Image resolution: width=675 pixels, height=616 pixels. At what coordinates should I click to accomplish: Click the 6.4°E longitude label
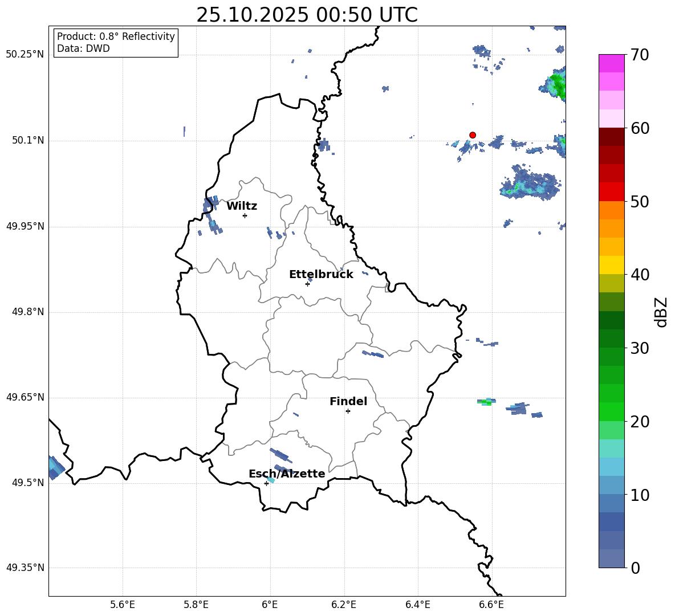418,605
